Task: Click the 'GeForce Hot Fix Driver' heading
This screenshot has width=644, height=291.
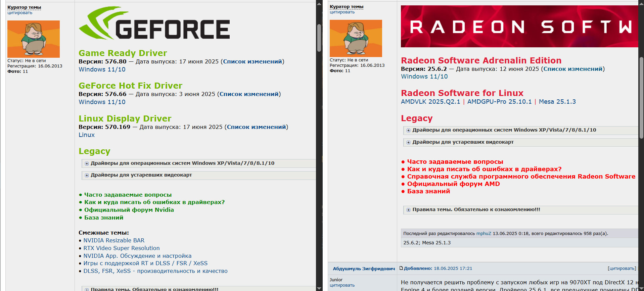Action: pyautogui.click(x=131, y=86)
